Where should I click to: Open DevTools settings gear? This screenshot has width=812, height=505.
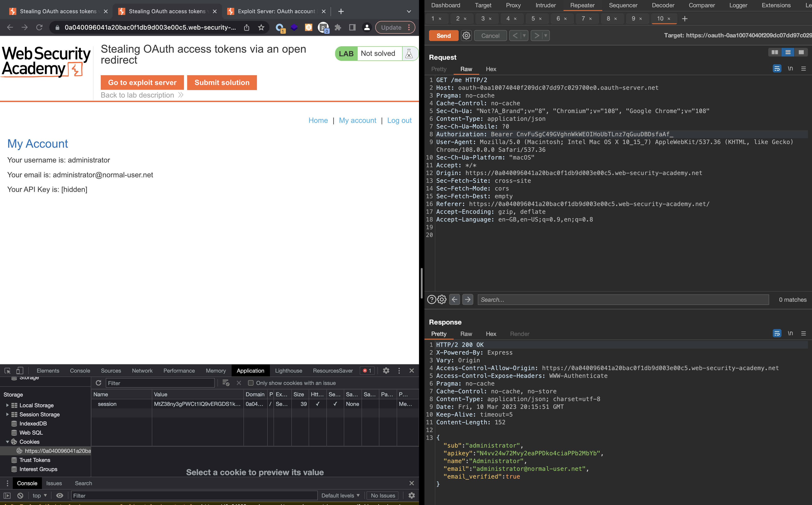tap(386, 371)
